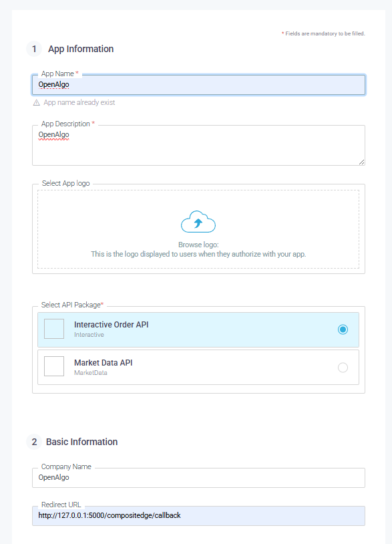The image size is (392, 544).
Task: Click the warning triangle beside App name error
Action: point(36,103)
